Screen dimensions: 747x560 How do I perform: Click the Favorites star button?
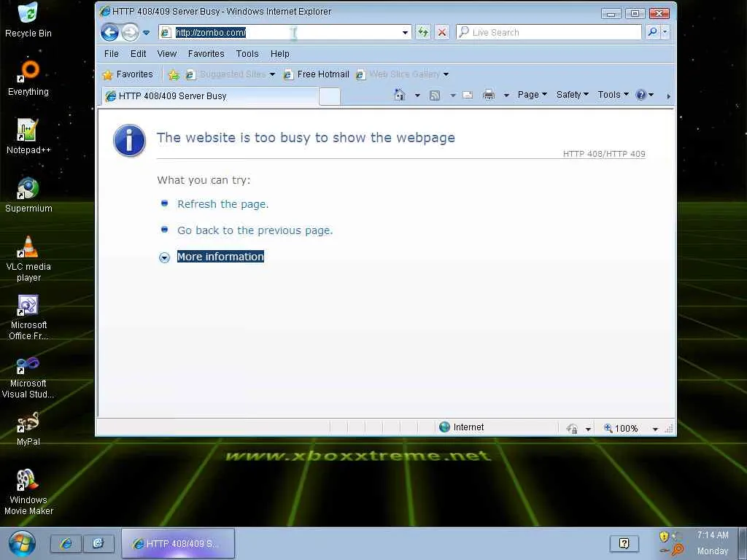click(x=128, y=74)
